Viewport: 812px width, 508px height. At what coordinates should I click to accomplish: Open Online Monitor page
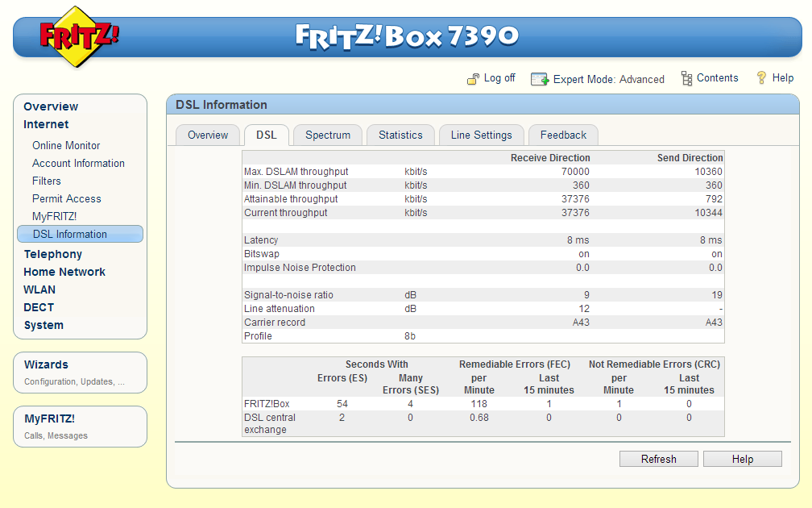pyautogui.click(x=66, y=146)
